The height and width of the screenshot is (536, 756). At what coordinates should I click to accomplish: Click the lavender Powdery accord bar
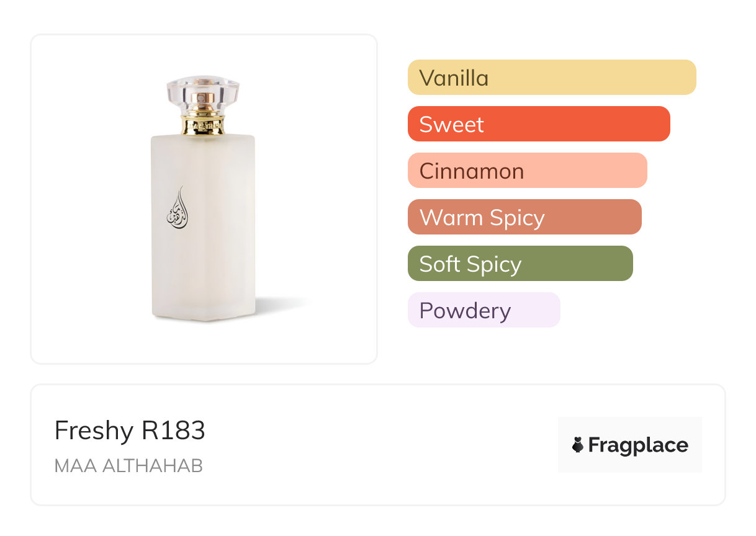[484, 310]
